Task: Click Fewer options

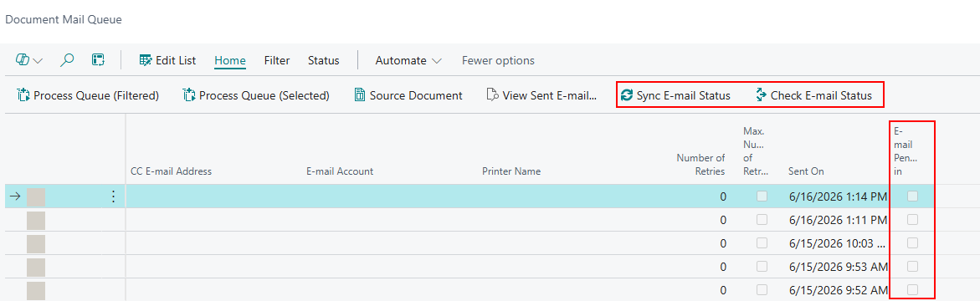Action: pos(498,60)
